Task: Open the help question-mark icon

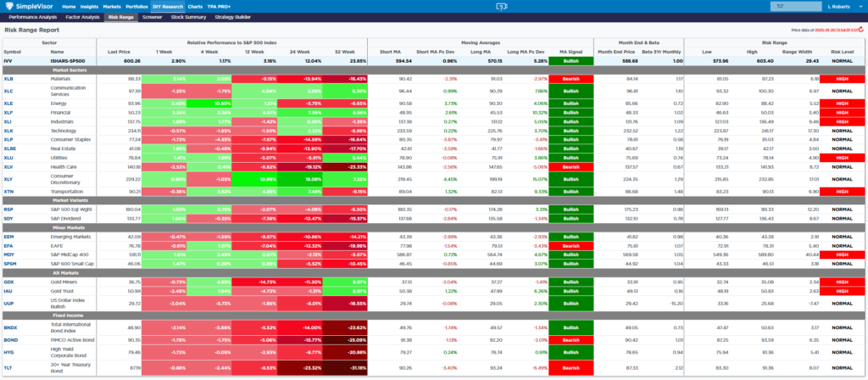Action: [x=500, y=7]
